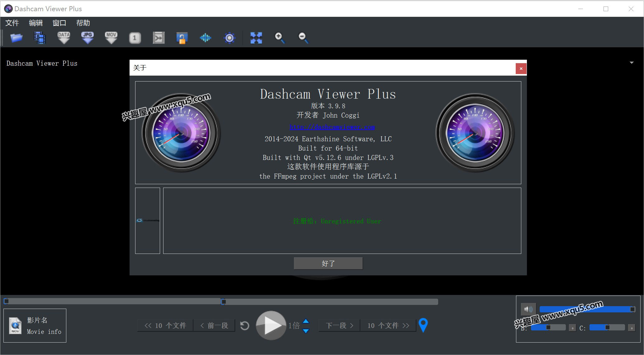Open the audio waveform toolbar icon
The width and height of the screenshot is (644, 355).
[x=206, y=38]
